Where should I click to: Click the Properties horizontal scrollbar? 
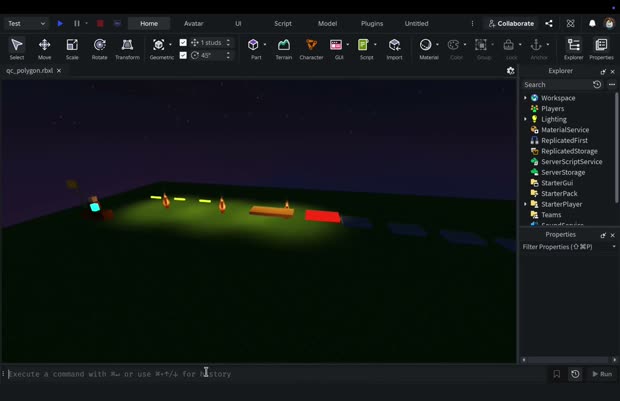click(x=569, y=359)
